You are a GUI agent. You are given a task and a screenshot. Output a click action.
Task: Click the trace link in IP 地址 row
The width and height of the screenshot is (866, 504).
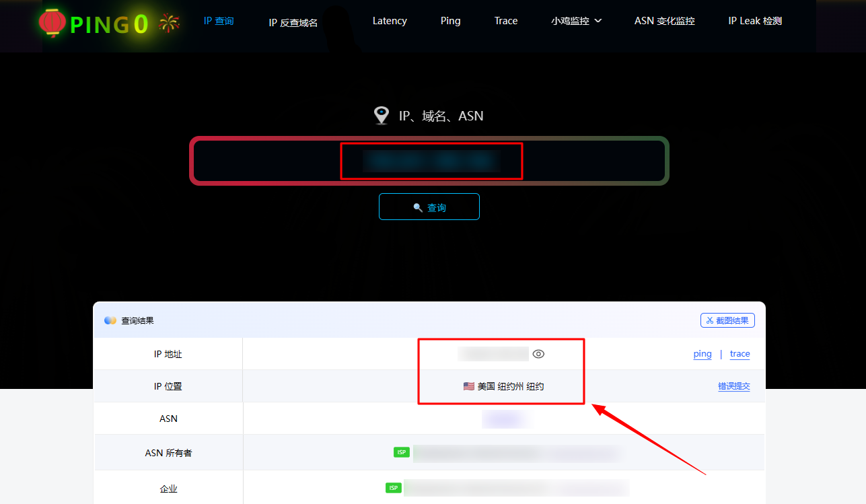(x=739, y=353)
